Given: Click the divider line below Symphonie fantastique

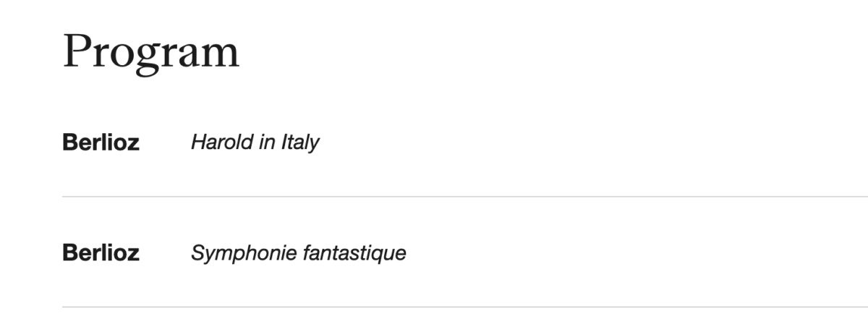Looking at the screenshot, I should pos(463,307).
